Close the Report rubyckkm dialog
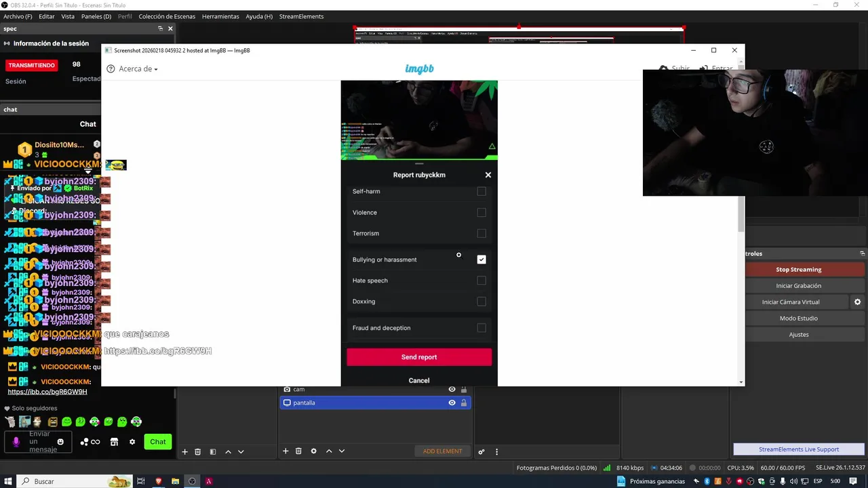868x488 pixels. tap(488, 175)
